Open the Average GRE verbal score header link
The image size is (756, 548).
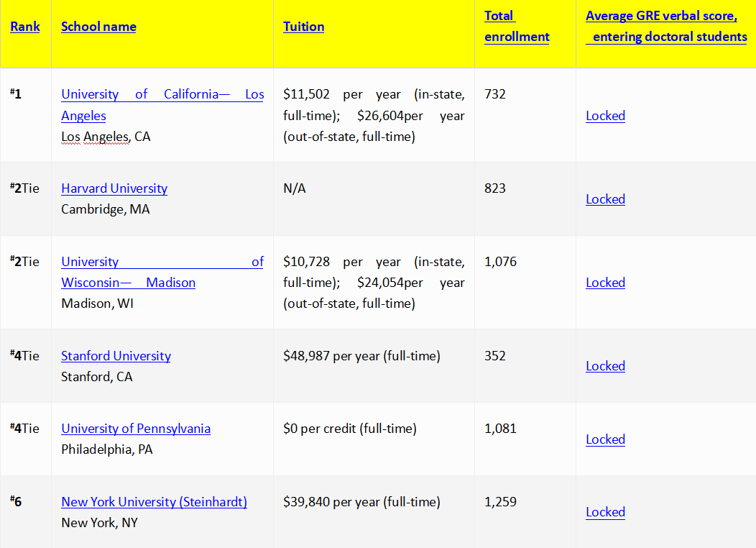coord(666,27)
